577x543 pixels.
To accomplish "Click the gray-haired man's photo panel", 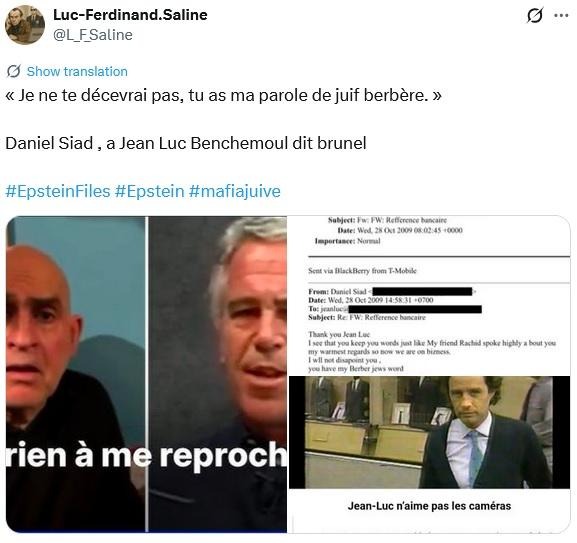I will point(218,374).
